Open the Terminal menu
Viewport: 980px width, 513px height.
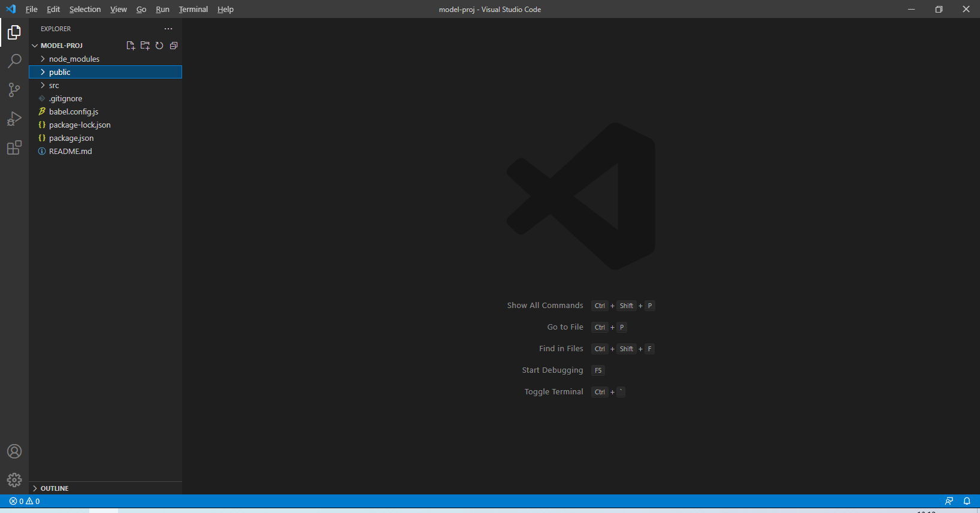(x=193, y=9)
